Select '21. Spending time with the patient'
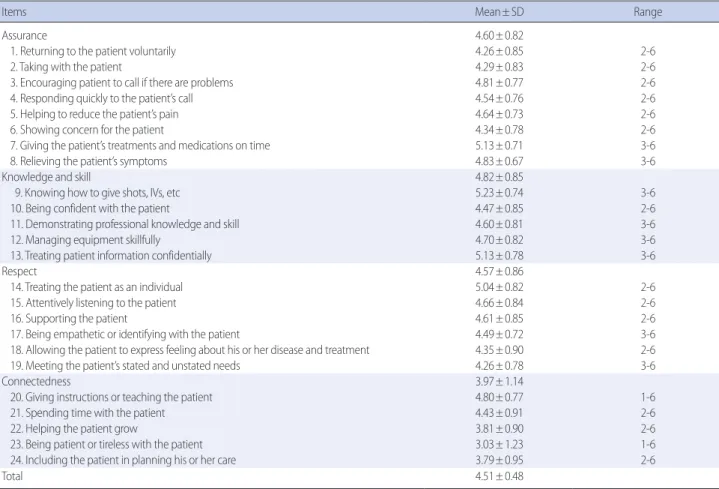This screenshot has height=489, width=719. point(88,413)
